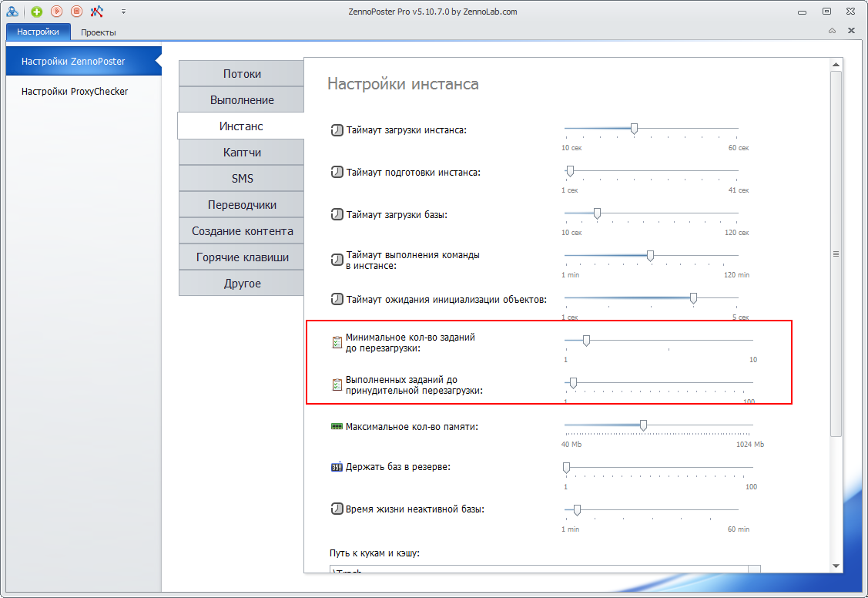The width and height of the screenshot is (868, 598).
Task: Click the clock icon next to Таймаут загрузки инстанса
Action: pyautogui.click(x=337, y=130)
